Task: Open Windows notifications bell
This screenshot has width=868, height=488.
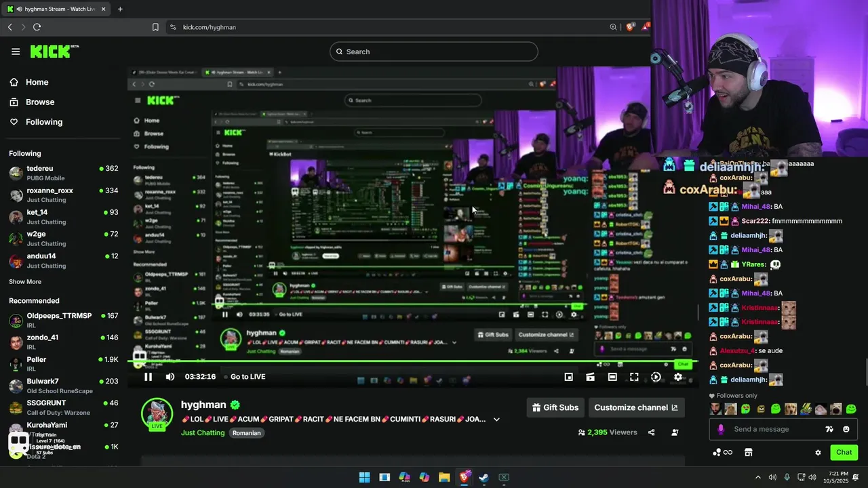Action: pos(856,477)
